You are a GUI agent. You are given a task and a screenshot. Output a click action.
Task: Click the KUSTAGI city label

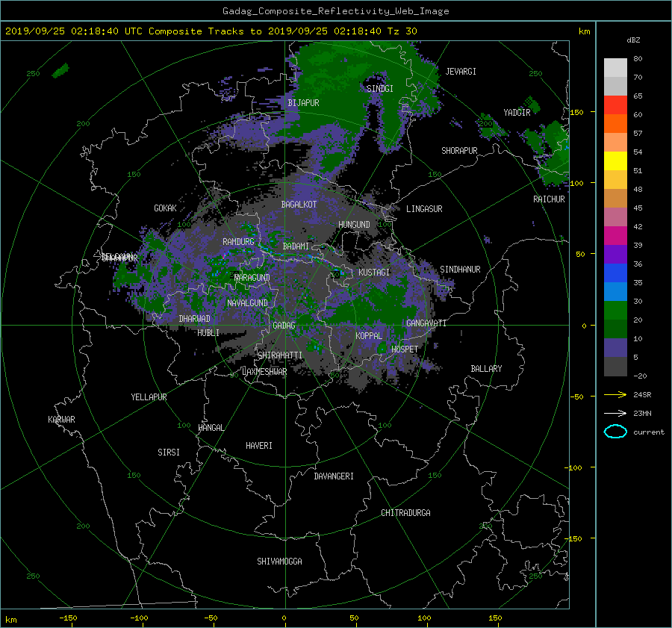(x=374, y=273)
